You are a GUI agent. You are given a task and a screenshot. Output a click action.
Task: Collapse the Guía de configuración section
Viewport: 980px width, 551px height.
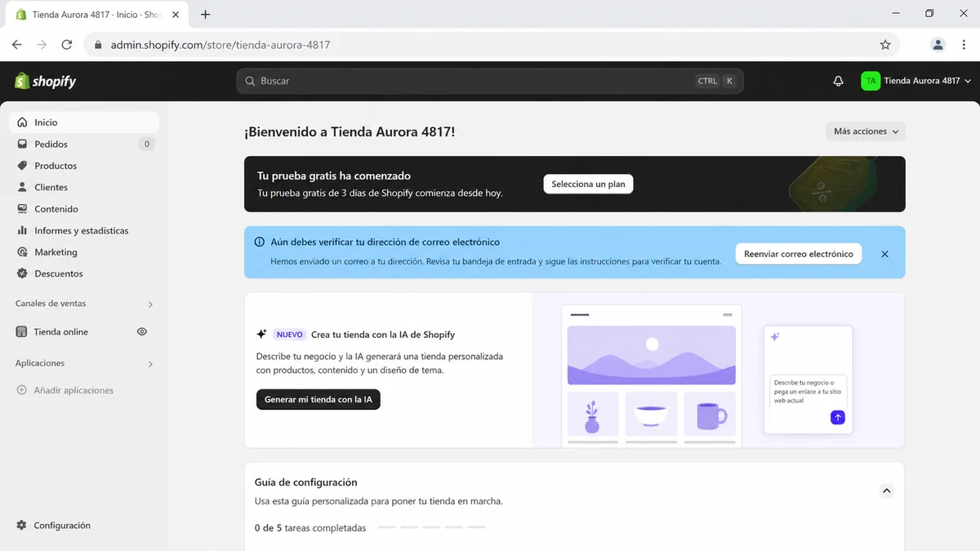tap(886, 491)
